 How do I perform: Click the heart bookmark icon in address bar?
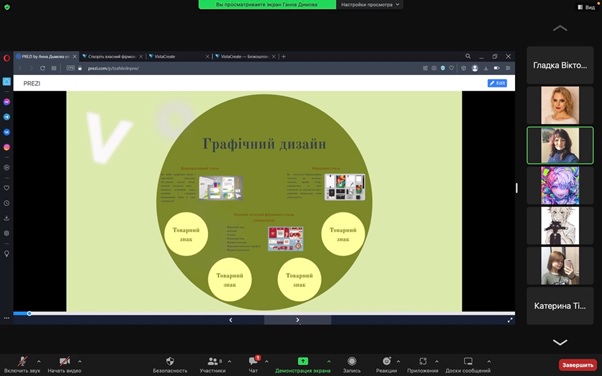[452, 68]
